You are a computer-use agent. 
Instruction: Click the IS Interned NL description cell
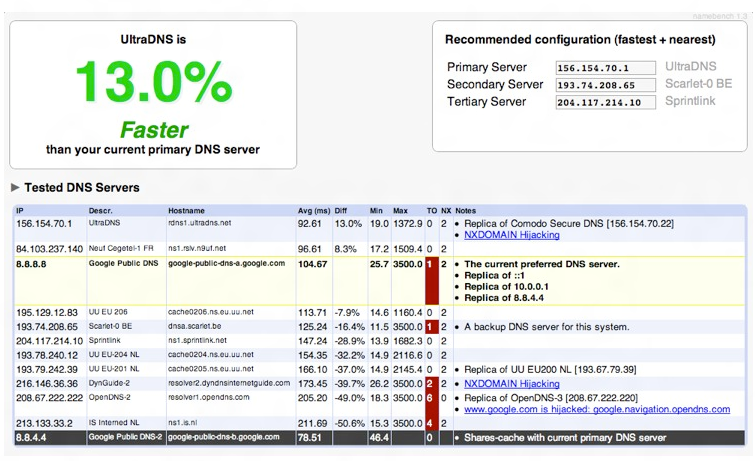pyautogui.click(x=114, y=422)
